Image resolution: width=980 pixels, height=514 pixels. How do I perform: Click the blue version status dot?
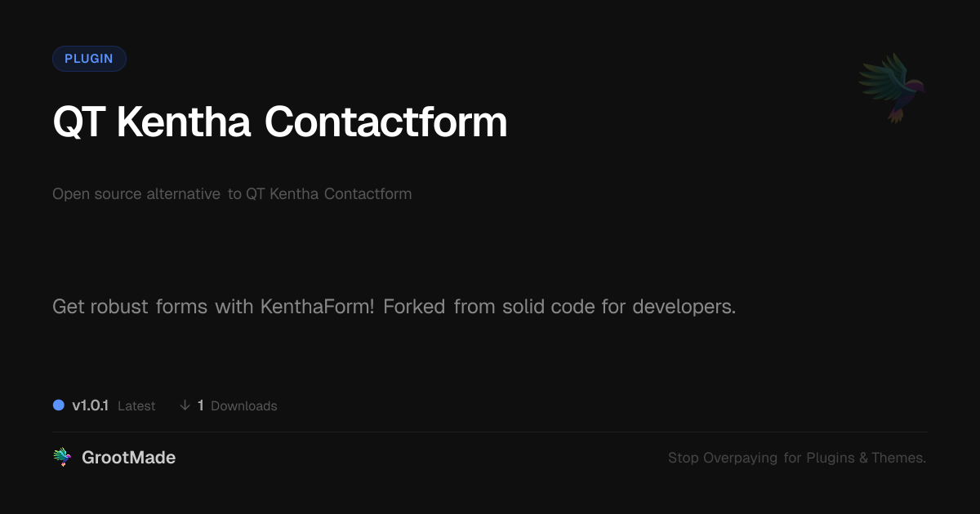pyautogui.click(x=59, y=405)
